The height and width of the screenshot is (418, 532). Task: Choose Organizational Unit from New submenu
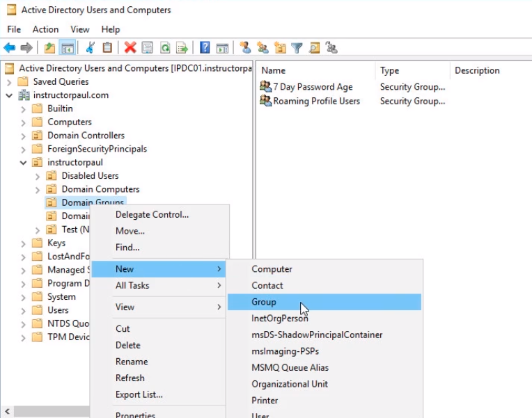[290, 384]
